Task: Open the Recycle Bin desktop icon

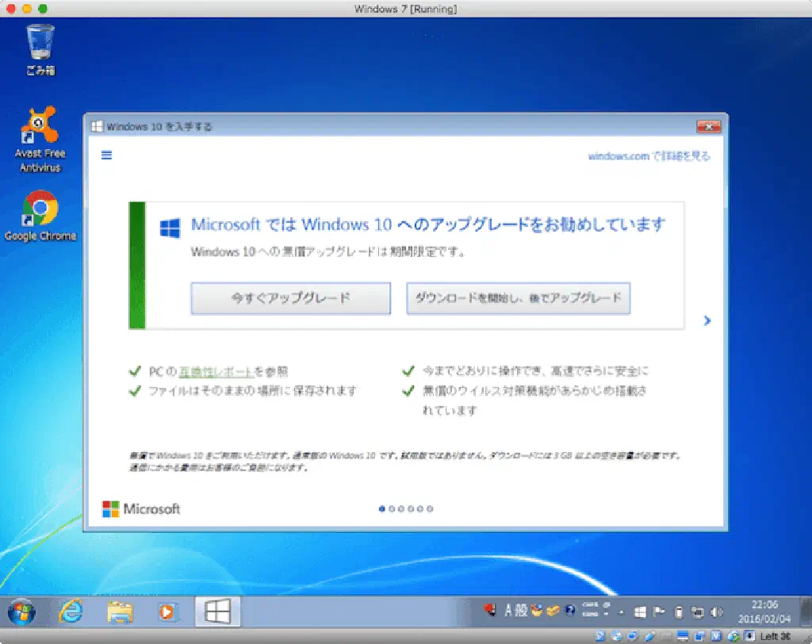Action: pos(40,49)
